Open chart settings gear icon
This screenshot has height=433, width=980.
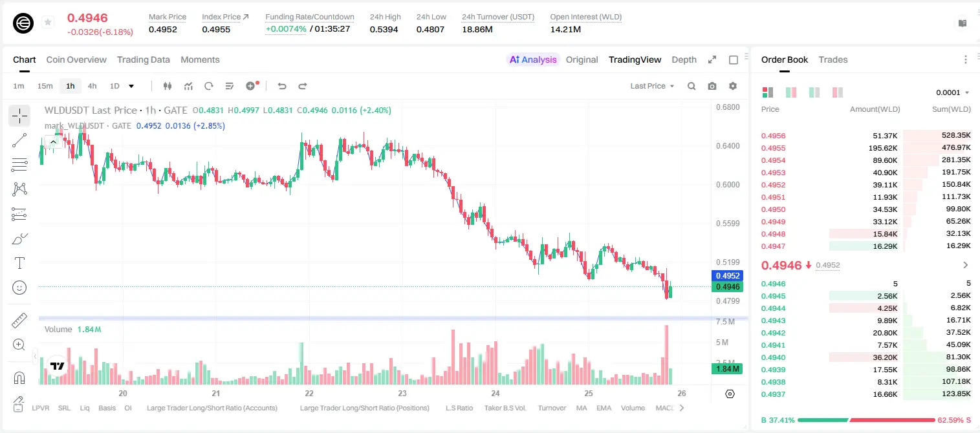click(733, 86)
